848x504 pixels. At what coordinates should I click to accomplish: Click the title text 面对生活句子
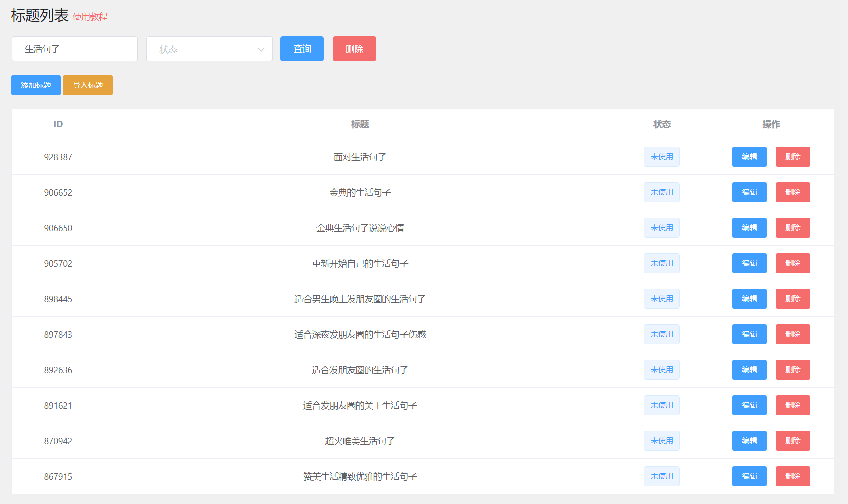360,157
